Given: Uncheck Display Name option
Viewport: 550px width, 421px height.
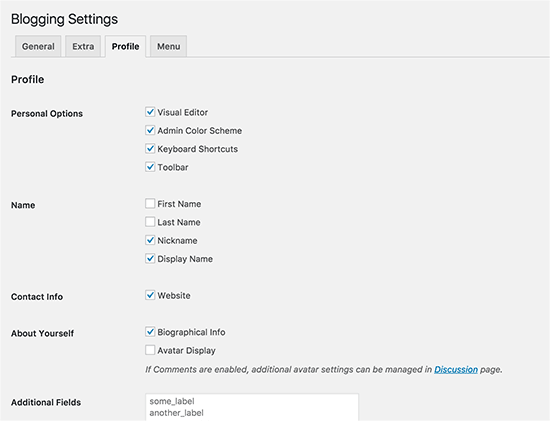Looking at the screenshot, I should [150, 259].
